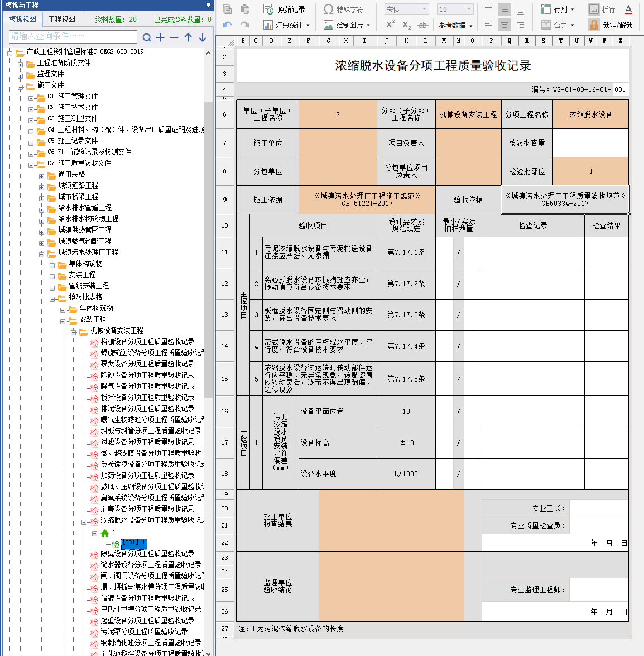Viewport: 644px width, 656px height.
Task: Expand C1 施工管理文件 node
Action: tap(31, 98)
